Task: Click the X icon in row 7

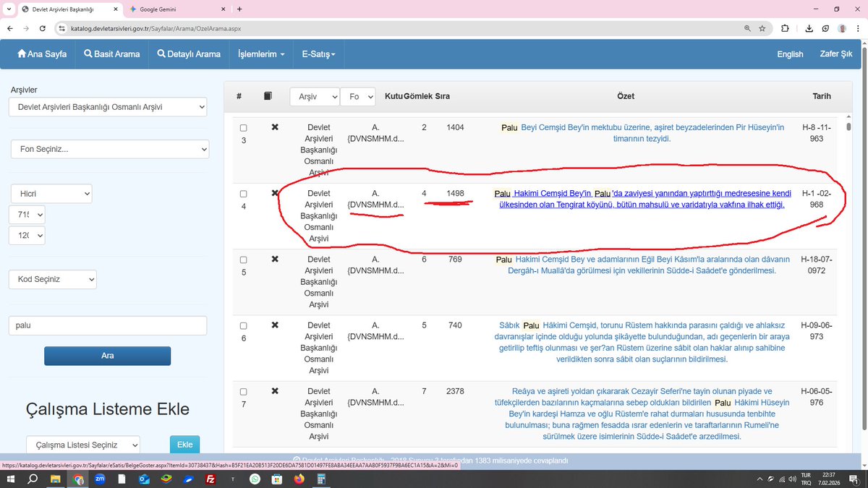Action: point(275,391)
